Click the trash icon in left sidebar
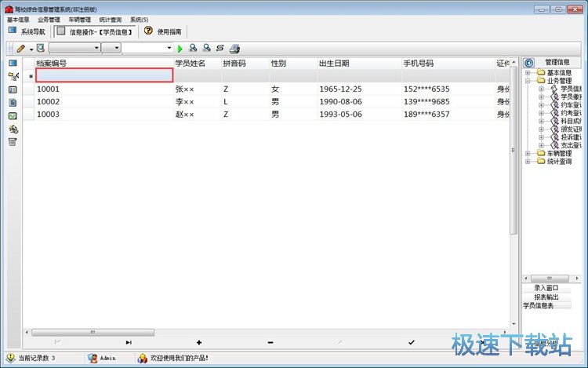Screen dimensions: 588x368 13,142
